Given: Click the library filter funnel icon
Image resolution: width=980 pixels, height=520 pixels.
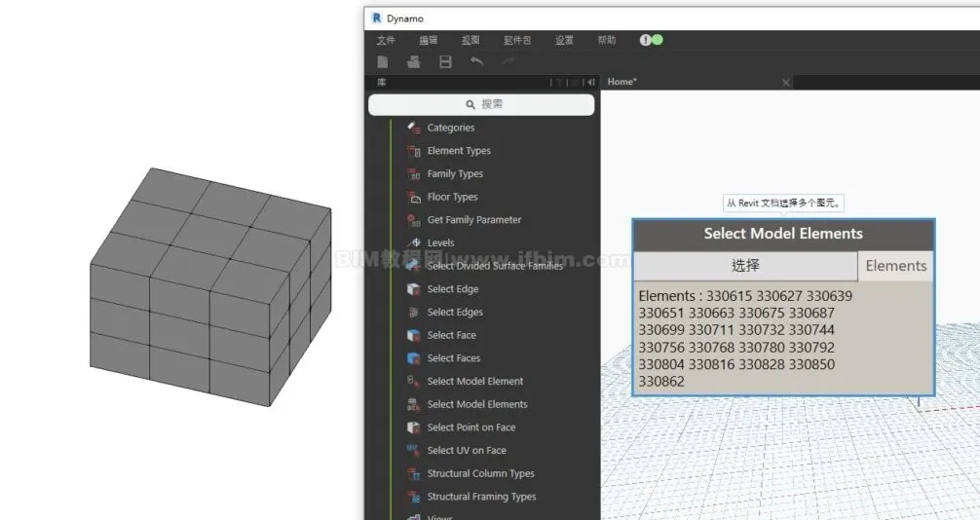Looking at the screenshot, I should [x=559, y=82].
